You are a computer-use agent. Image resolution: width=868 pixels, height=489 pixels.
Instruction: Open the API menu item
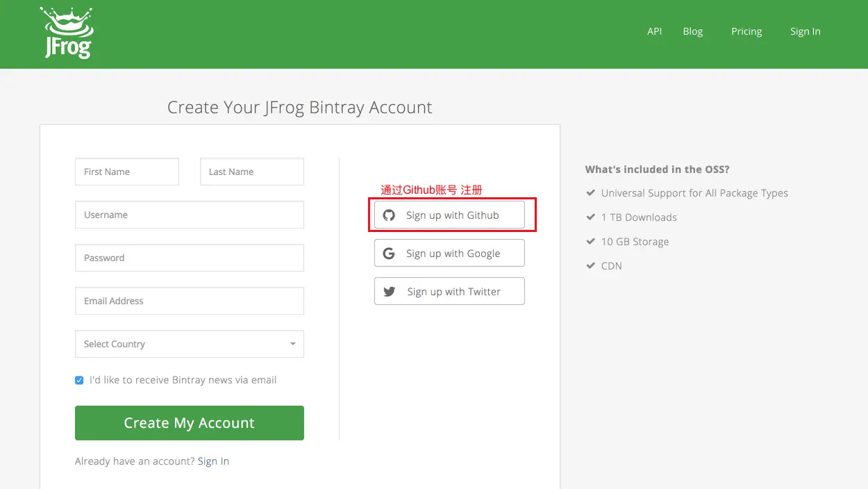tap(654, 31)
